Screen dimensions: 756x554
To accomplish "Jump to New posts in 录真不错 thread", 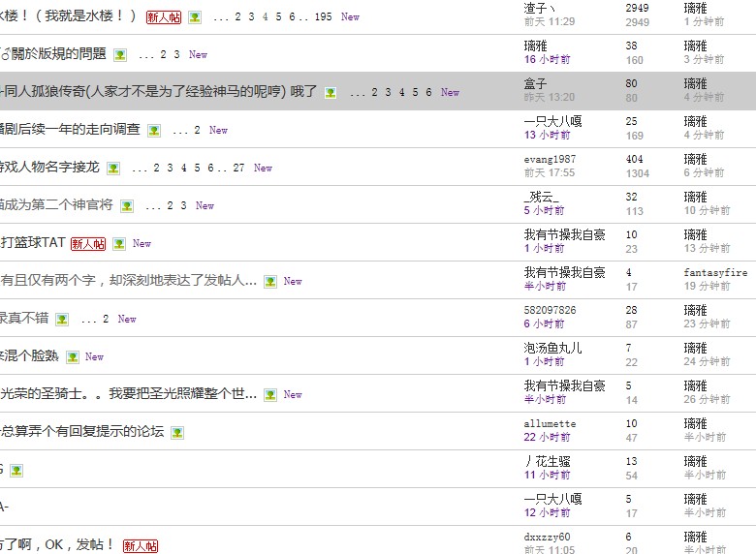I will 127,319.
